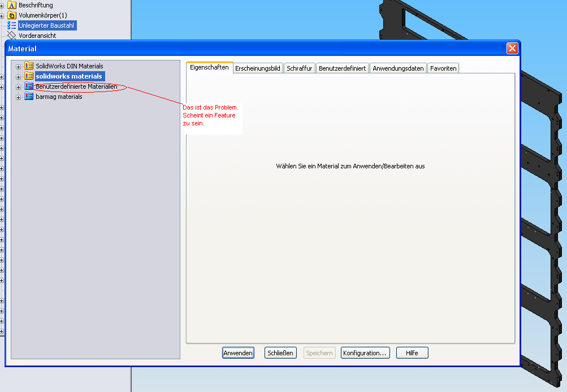Close the Material dialog window
Image resolution: width=567 pixels, height=392 pixels.
pyautogui.click(x=512, y=49)
